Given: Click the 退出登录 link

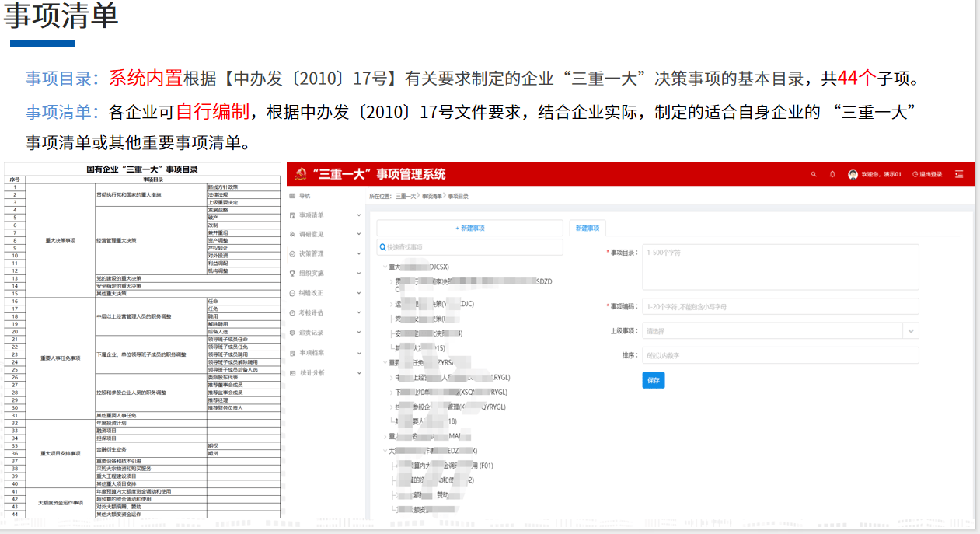Looking at the screenshot, I should (x=928, y=174).
